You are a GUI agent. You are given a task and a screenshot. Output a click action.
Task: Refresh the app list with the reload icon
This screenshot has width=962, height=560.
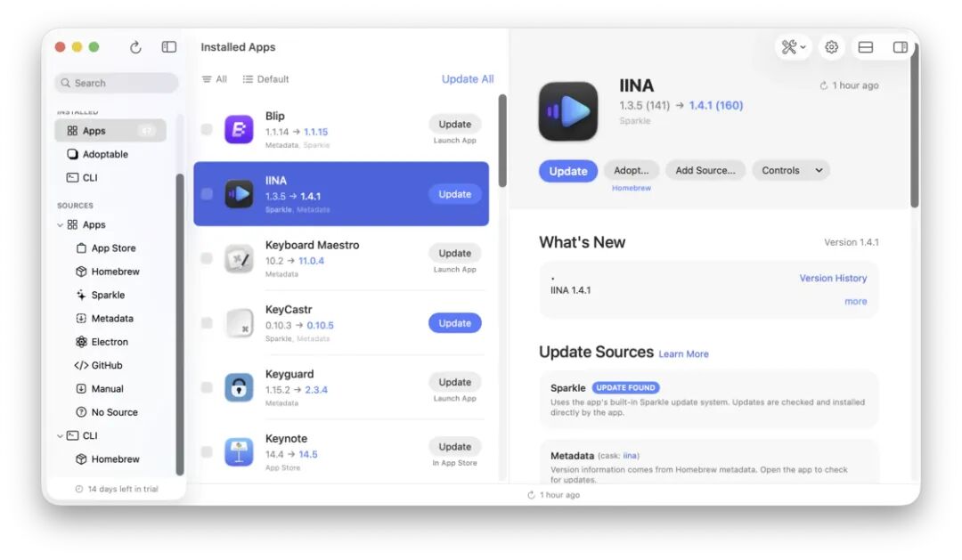pos(134,47)
